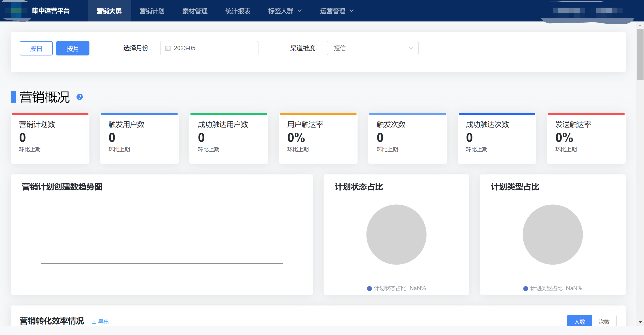The height and width of the screenshot is (335, 644).
Task: Expand the 标签人群 menu
Action: tap(285, 11)
